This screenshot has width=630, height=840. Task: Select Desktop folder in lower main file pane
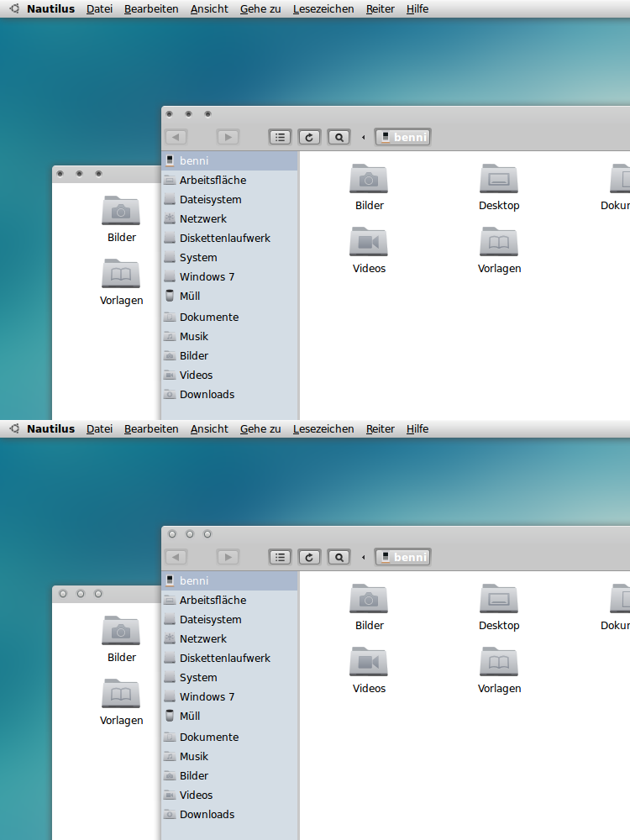499,607
